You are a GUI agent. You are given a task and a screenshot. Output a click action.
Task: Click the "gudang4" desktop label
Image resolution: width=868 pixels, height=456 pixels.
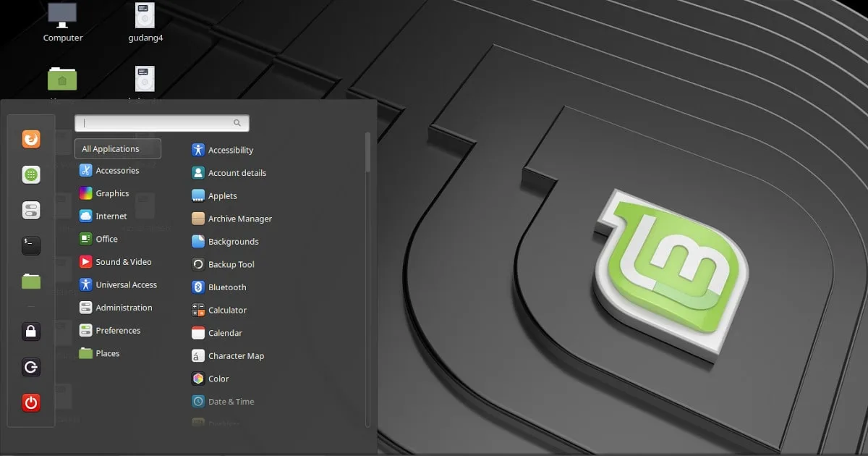(145, 38)
